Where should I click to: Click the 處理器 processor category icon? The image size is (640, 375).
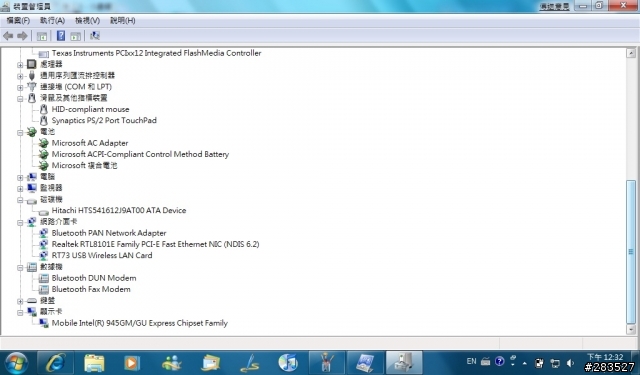31,64
